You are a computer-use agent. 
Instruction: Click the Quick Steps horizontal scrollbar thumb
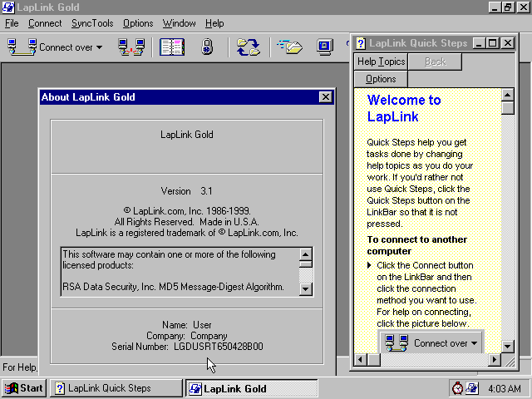[x=374, y=360]
